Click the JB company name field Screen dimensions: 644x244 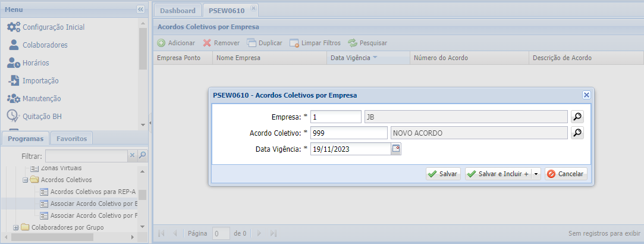click(466, 117)
